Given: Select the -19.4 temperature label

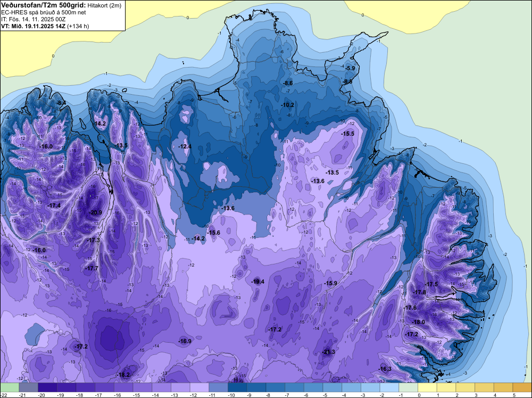Looking at the screenshot, I should [x=258, y=281].
